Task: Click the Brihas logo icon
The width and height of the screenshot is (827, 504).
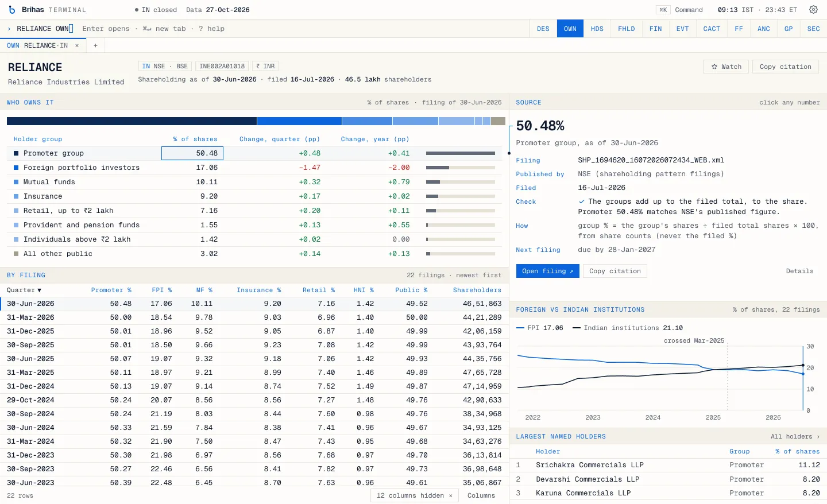Action: pos(12,10)
